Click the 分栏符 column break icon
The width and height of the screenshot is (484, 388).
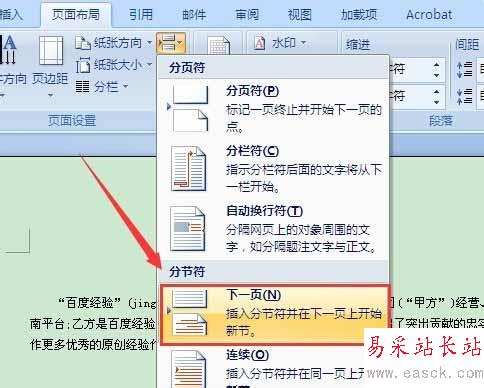coord(188,169)
